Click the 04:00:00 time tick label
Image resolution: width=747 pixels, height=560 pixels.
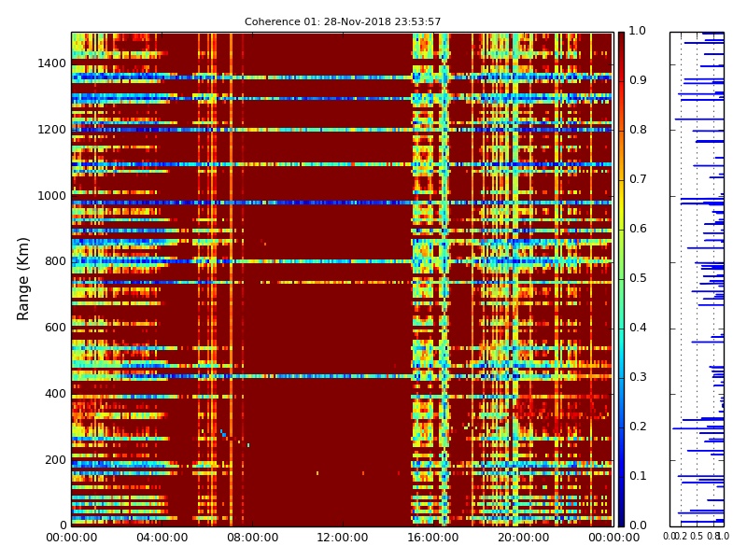click(x=162, y=538)
